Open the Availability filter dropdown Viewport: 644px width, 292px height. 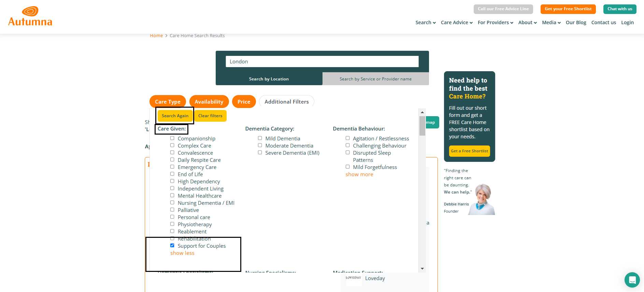[209, 102]
